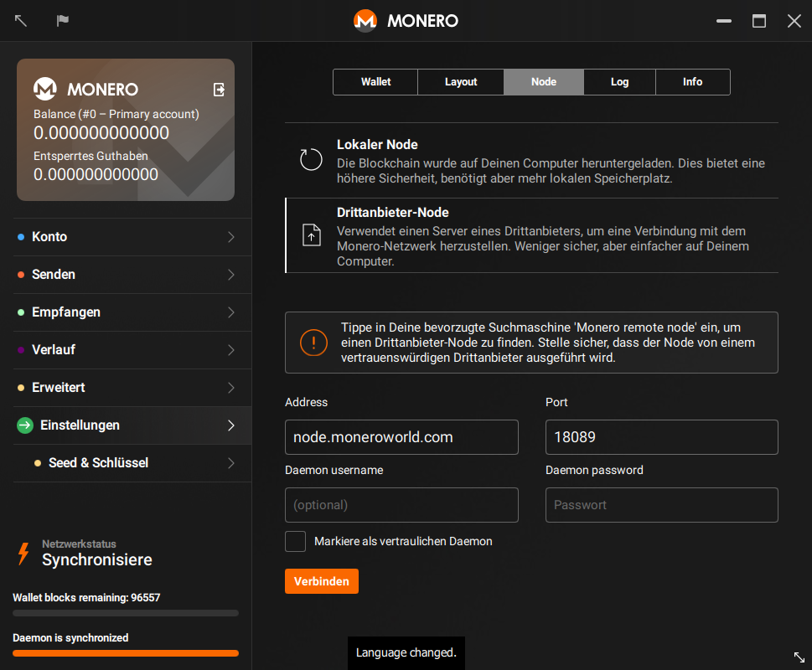This screenshot has height=670, width=812.
Task: Open the Senden page
Action: [x=132, y=275]
